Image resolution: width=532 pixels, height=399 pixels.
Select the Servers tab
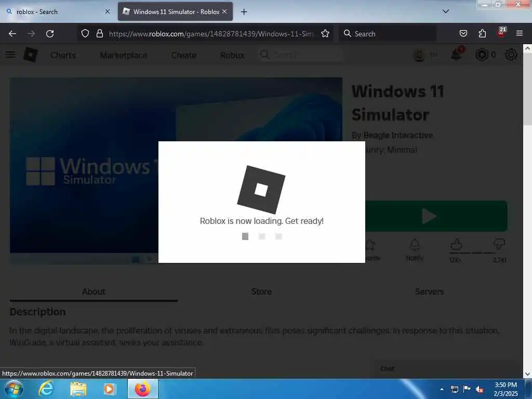[x=430, y=291]
